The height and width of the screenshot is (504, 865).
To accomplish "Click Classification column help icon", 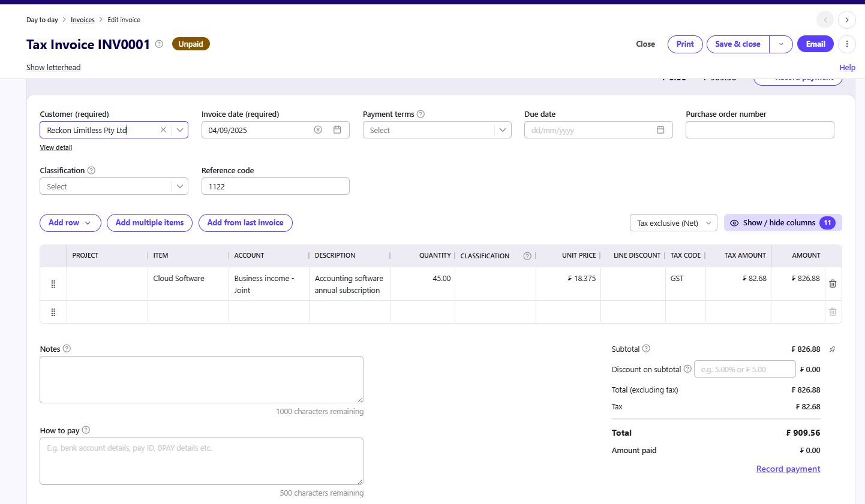I will [527, 256].
